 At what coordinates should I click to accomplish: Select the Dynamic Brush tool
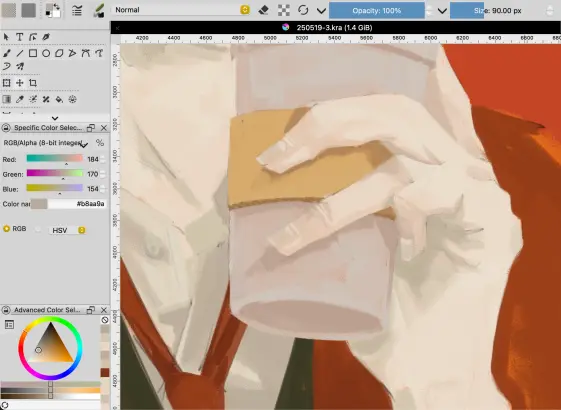[6, 66]
